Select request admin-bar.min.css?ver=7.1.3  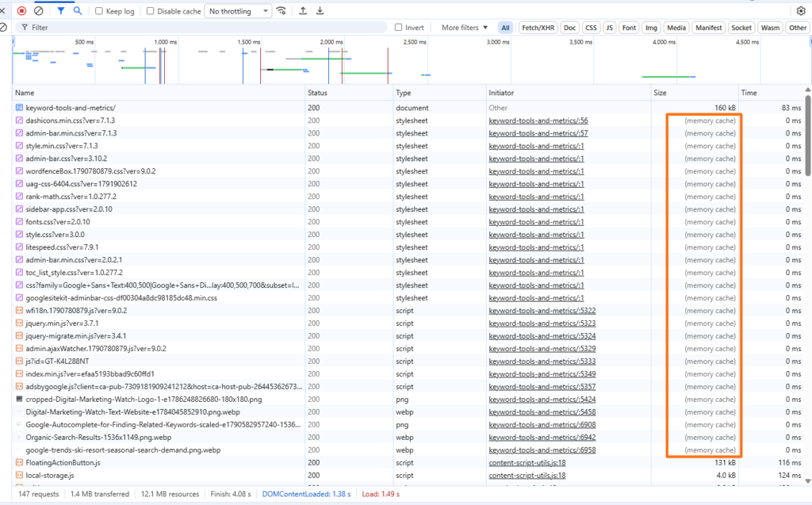tap(71, 133)
